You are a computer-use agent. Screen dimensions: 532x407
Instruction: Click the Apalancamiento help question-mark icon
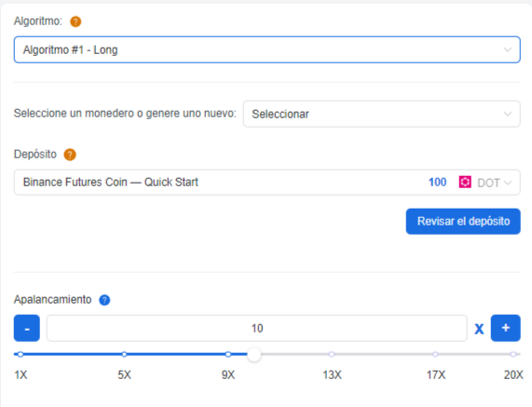[x=104, y=300]
